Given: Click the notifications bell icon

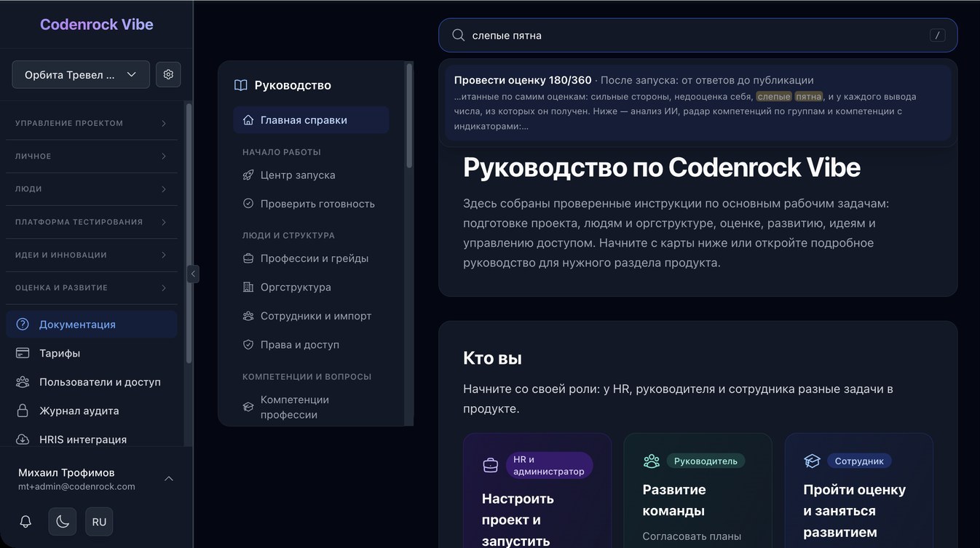Looking at the screenshot, I should coord(25,521).
